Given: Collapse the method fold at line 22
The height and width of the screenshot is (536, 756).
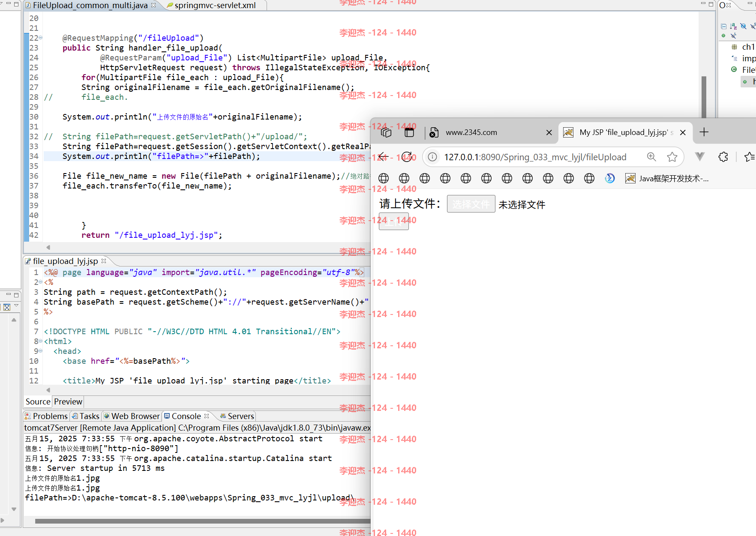Looking at the screenshot, I should 41,38.
